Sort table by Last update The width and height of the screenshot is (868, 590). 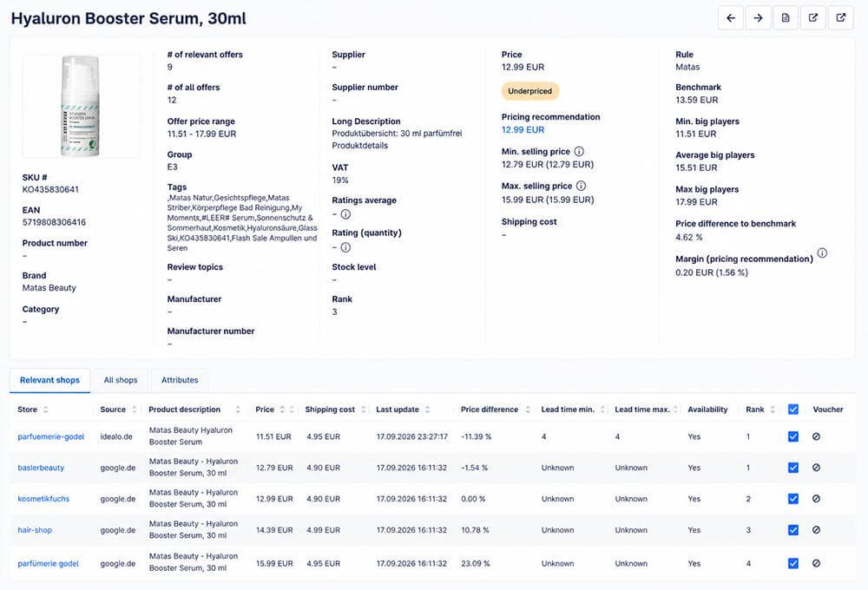pos(428,410)
